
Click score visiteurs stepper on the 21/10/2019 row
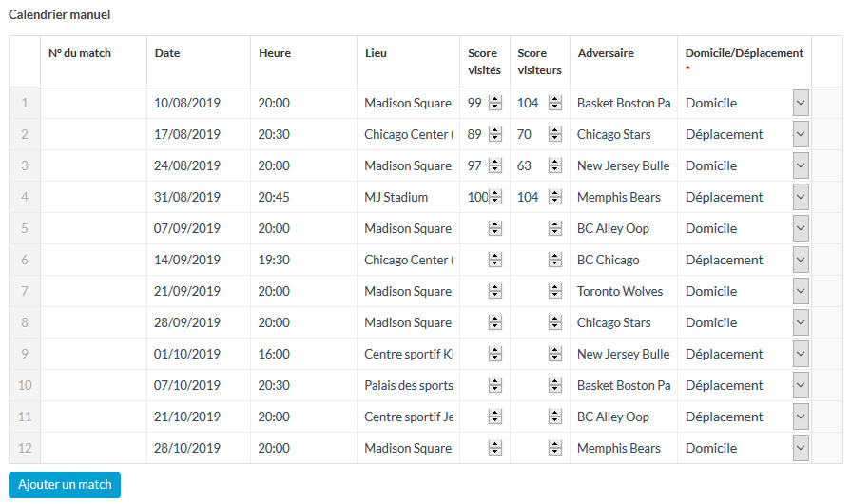click(x=554, y=417)
